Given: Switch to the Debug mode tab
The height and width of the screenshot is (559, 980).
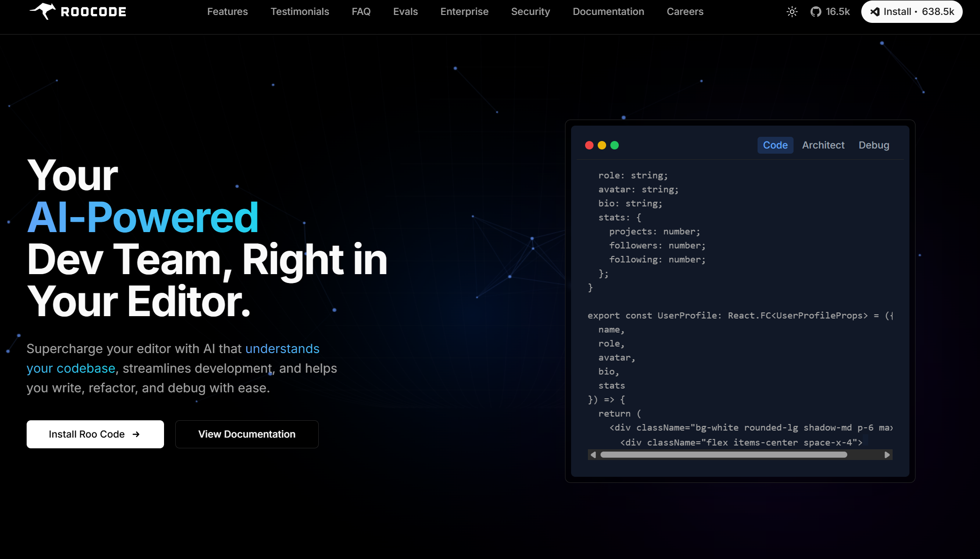Looking at the screenshot, I should [873, 145].
